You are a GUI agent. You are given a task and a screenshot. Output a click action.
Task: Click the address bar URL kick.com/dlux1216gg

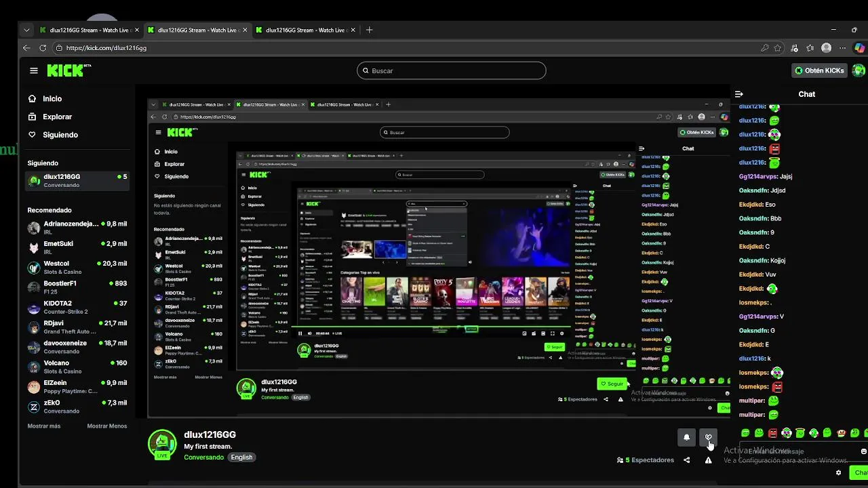106,48
